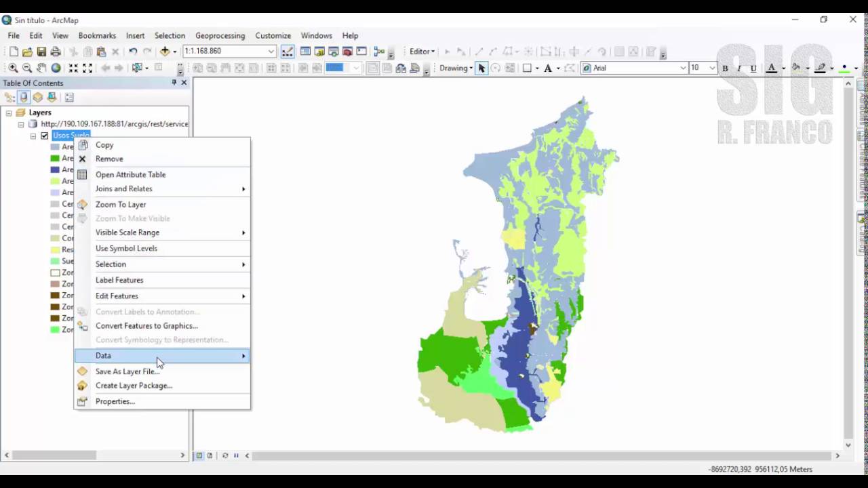
Task: Switch to List By Source view
Action: click(24, 98)
